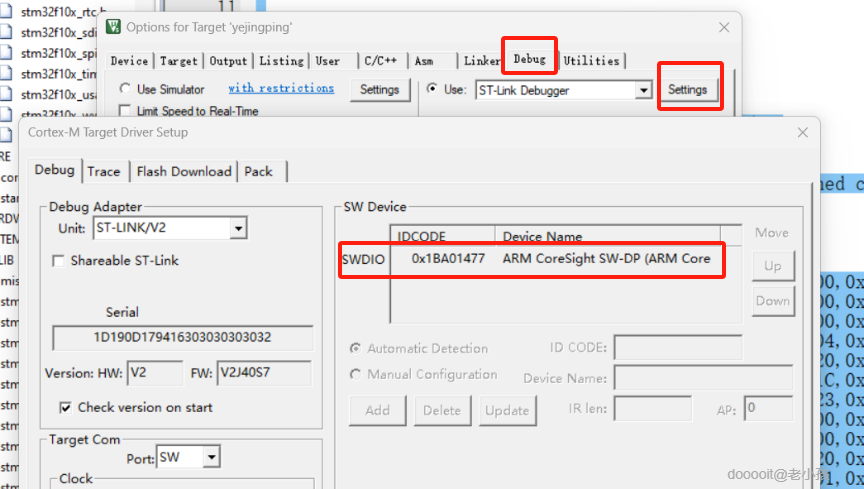Expand the Port SW dropdown
Screen dimensions: 864x489
coord(212,457)
